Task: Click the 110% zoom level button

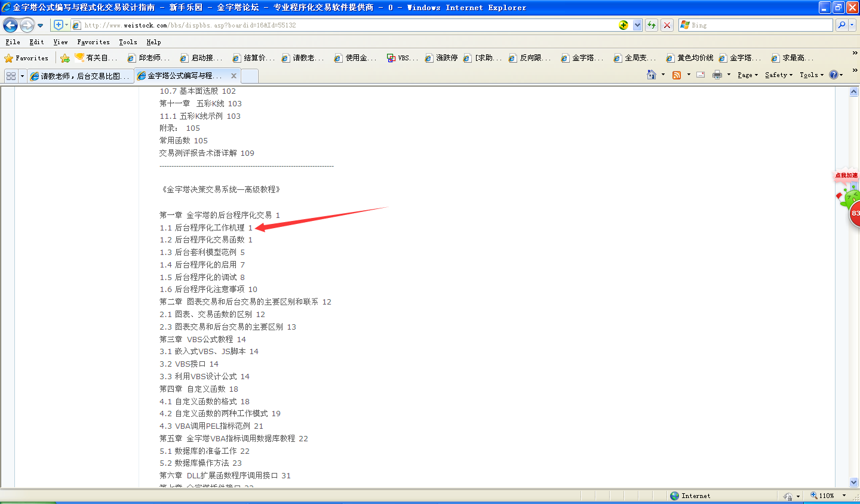Action: click(x=822, y=496)
